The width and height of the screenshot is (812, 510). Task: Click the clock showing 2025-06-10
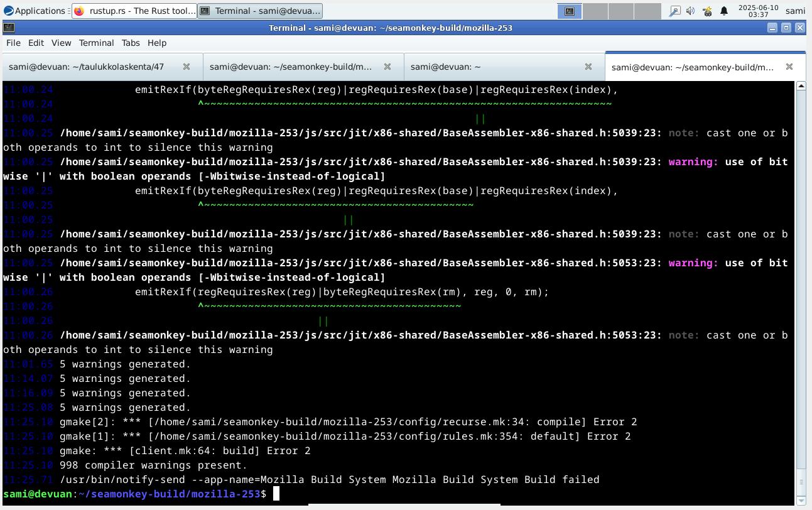pyautogui.click(x=758, y=11)
